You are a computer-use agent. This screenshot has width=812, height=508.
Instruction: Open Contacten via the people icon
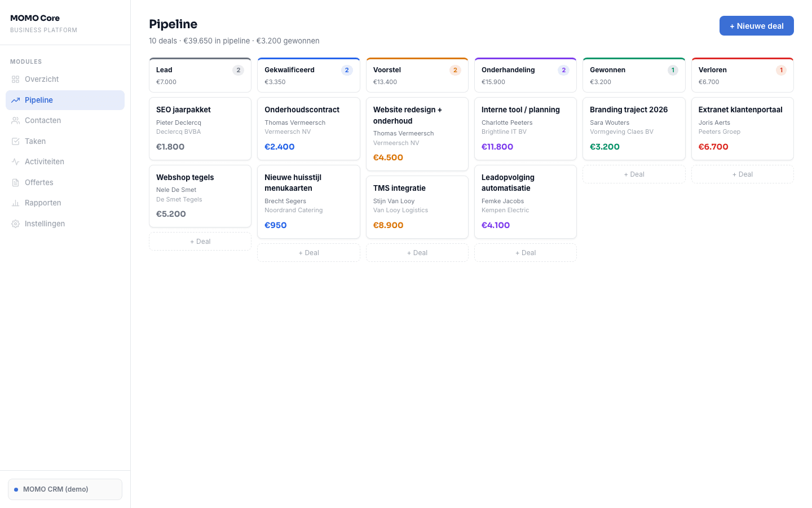[x=16, y=120]
